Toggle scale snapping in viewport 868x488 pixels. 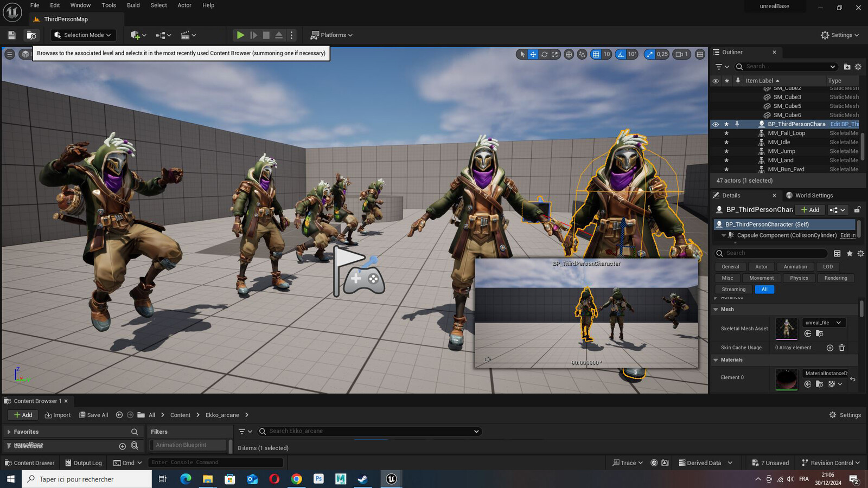pyautogui.click(x=649, y=54)
